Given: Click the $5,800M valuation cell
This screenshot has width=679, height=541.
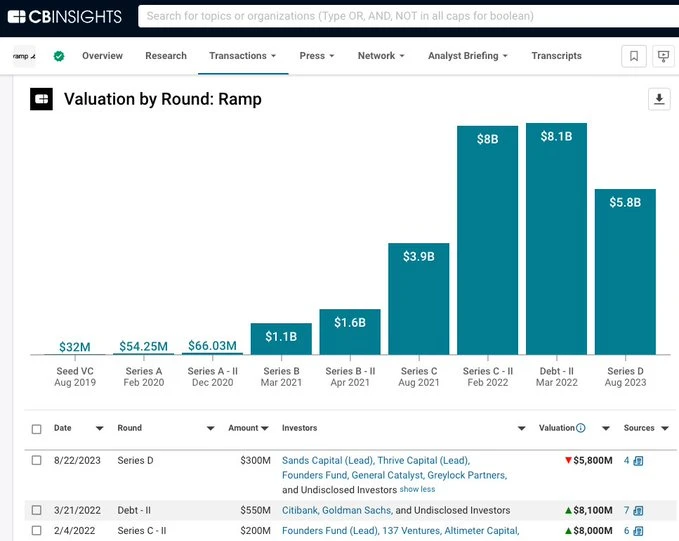Looking at the screenshot, I should (x=589, y=460).
